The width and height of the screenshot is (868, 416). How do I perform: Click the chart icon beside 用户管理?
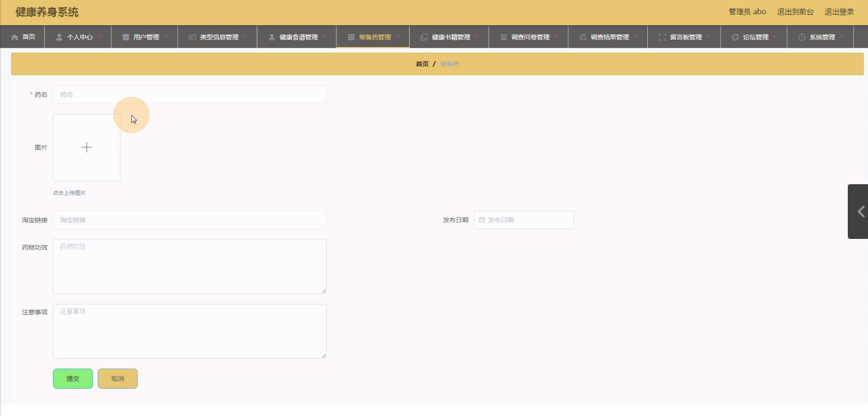[x=126, y=37]
